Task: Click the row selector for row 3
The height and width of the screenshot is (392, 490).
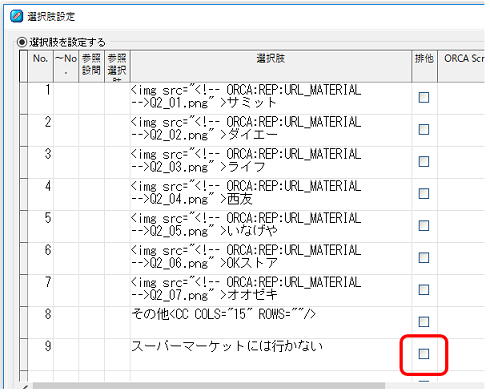Action: pos(23,162)
